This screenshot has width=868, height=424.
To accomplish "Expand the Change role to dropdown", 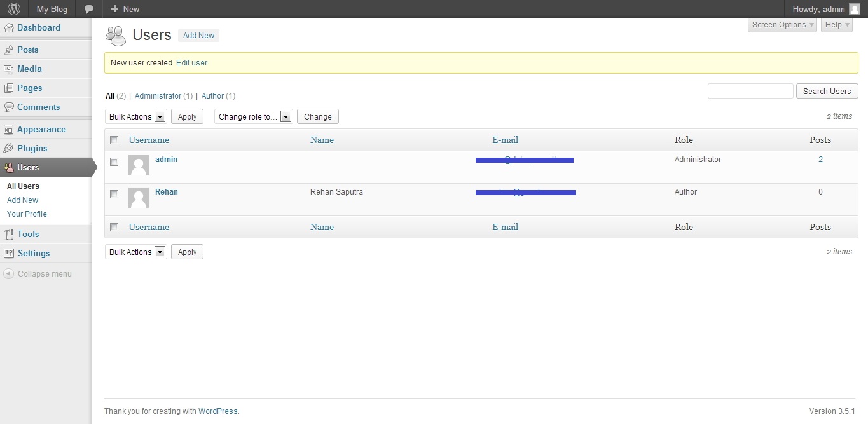I will pos(253,116).
